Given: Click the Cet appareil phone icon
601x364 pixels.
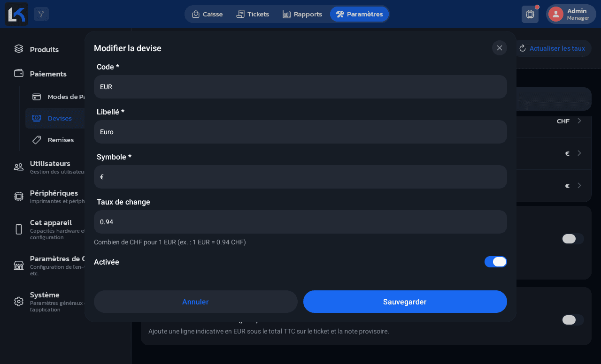Looking at the screenshot, I should pyautogui.click(x=19, y=229).
